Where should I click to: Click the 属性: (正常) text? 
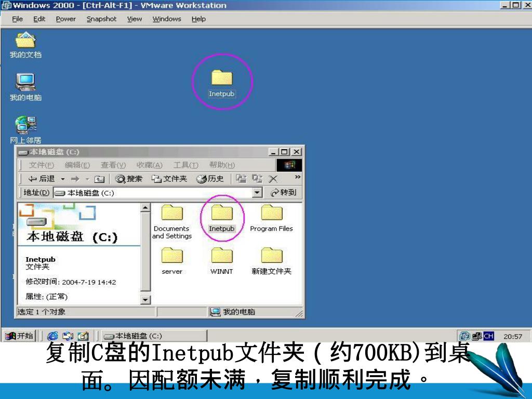tap(46, 297)
